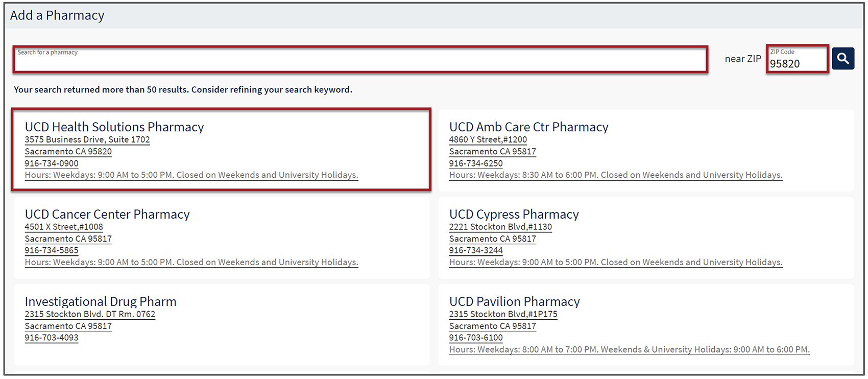Click address 3575 Business Drive, Suite 1702

(x=87, y=140)
